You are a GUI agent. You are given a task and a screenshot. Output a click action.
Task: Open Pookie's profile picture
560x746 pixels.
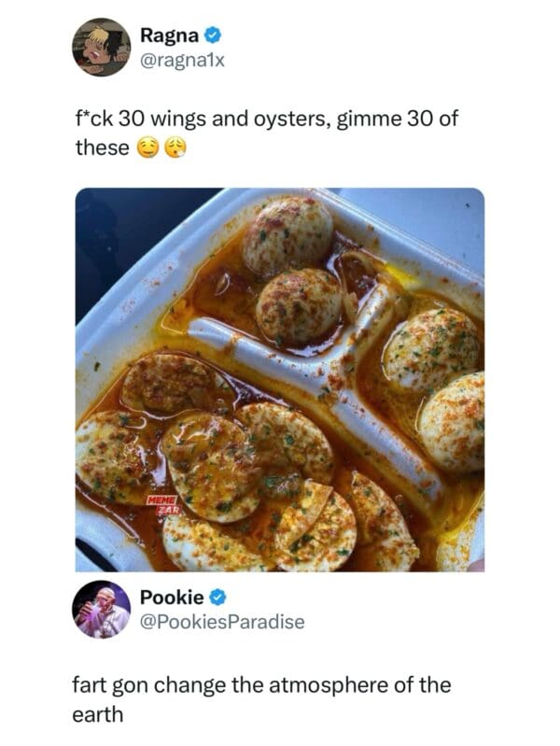[x=102, y=609]
